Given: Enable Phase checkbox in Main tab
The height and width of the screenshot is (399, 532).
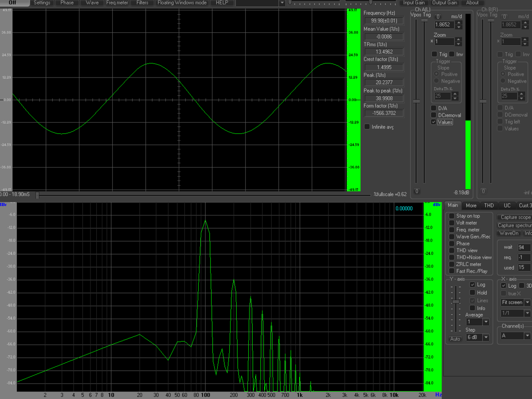Looking at the screenshot, I should [x=452, y=243].
